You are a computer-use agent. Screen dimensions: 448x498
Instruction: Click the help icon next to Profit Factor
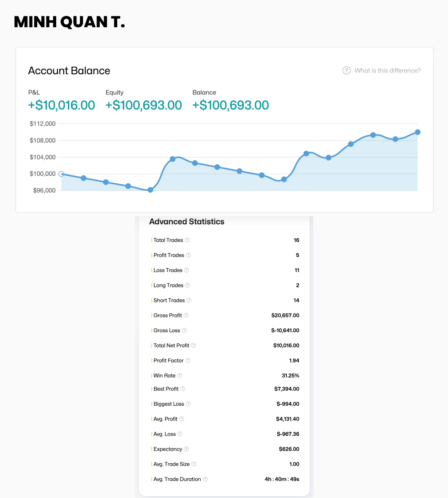coord(188,360)
